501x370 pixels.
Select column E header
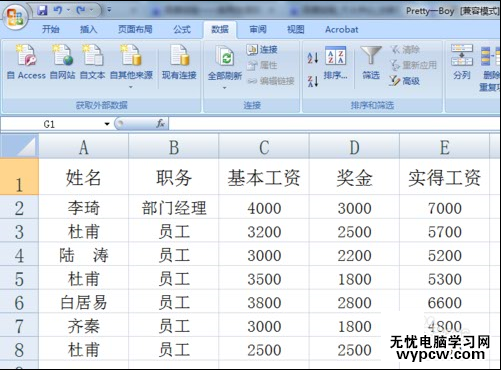[444, 147]
